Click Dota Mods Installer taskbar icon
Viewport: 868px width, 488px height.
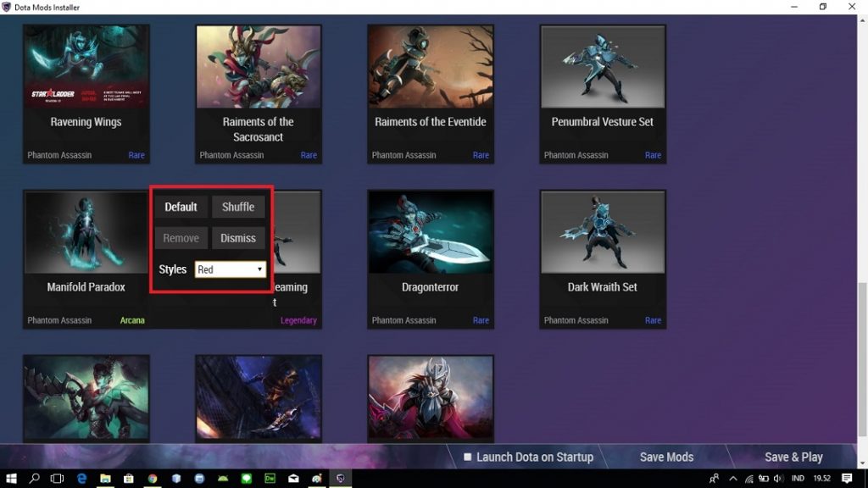[341, 479]
